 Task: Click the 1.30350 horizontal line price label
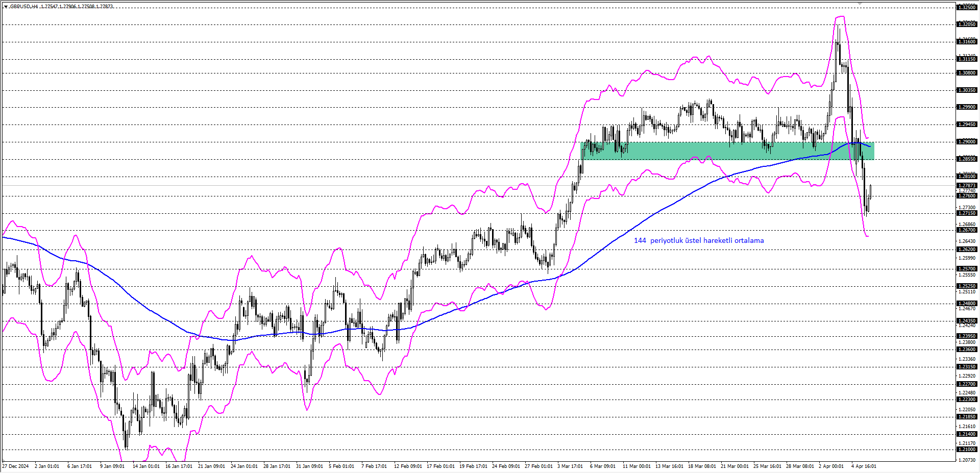coord(967,90)
